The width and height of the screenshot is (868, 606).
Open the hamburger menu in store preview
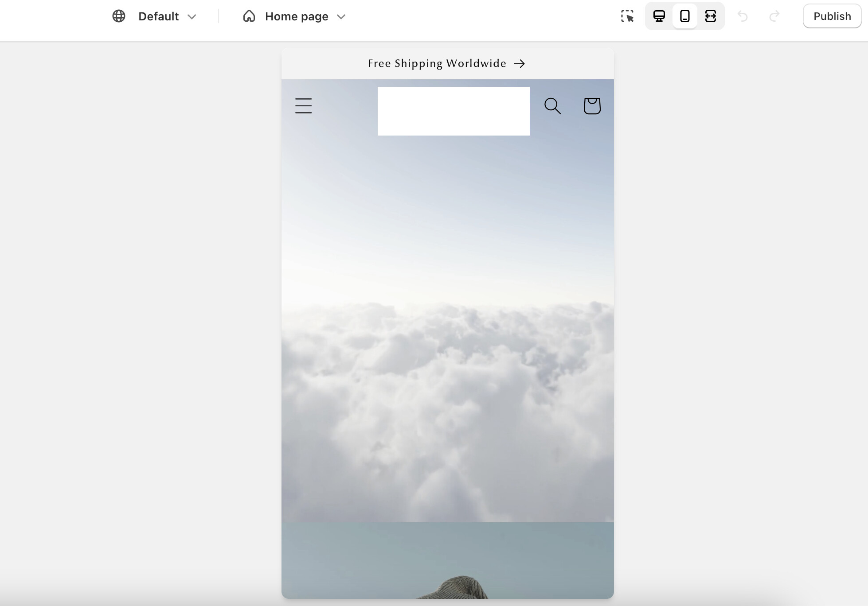[304, 106]
